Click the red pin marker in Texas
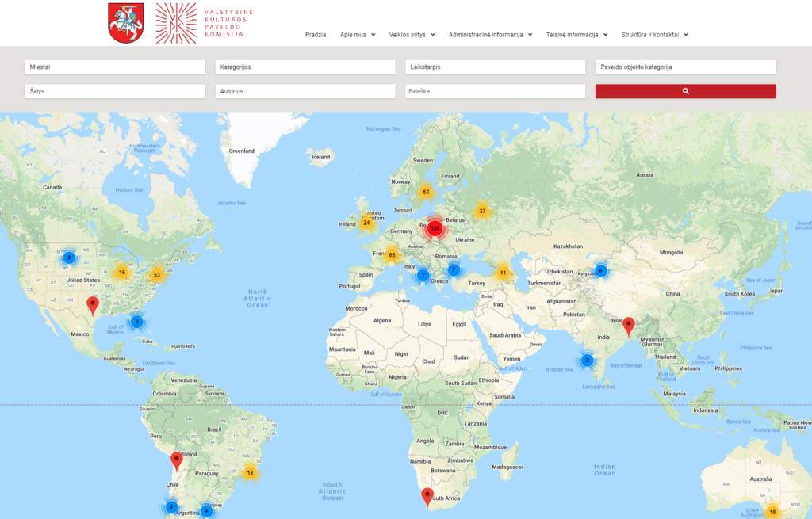Image resolution: width=812 pixels, height=519 pixels. pos(93,305)
